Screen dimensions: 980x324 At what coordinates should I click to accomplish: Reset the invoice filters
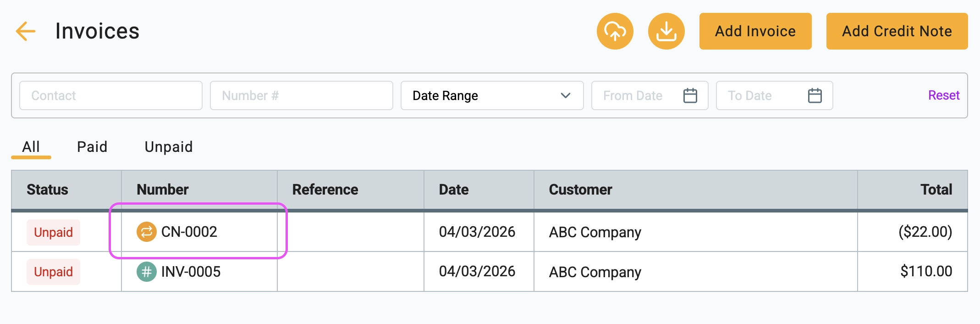tap(944, 95)
